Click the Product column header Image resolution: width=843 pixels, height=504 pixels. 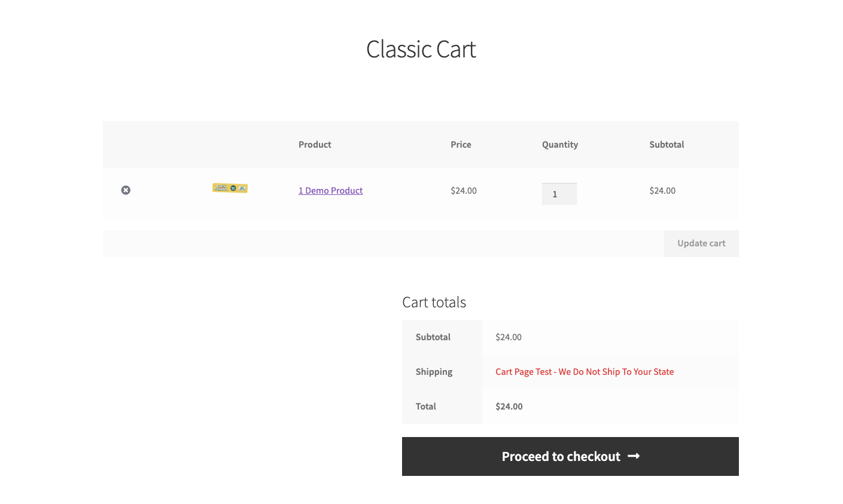click(x=315, y=145)
